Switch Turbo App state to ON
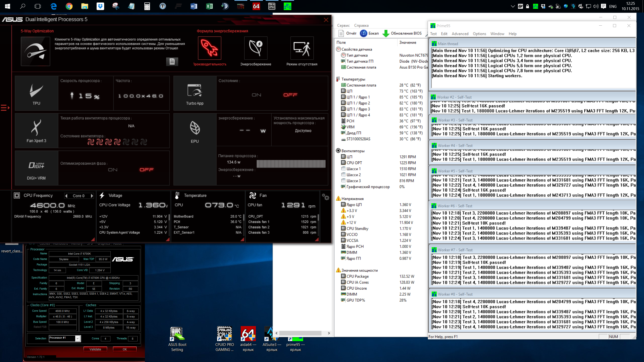Image resolution: width=644 pixels, height=362 pixels. 256,95
